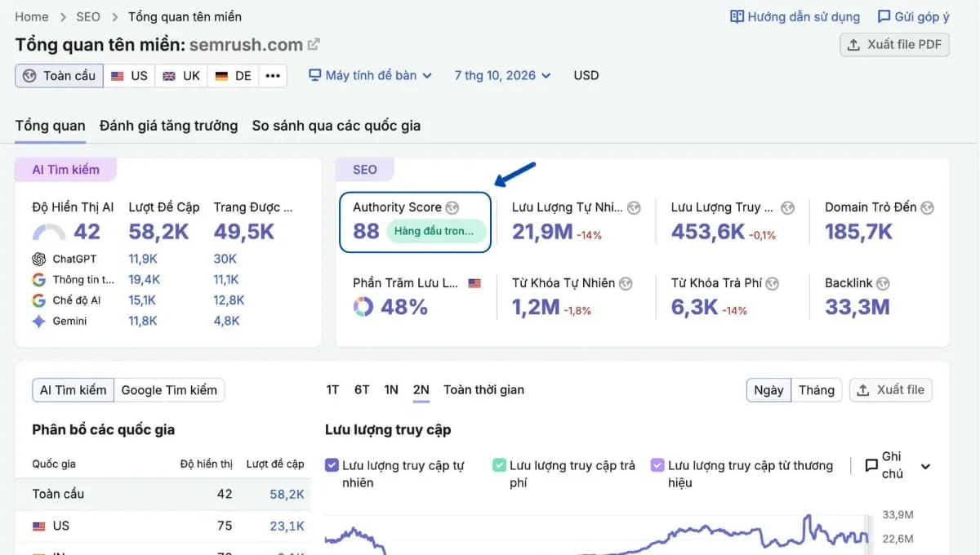The image size is (980, 555).
Task: Click the 6,3K paid keywords value
Action: click(695, 307)
